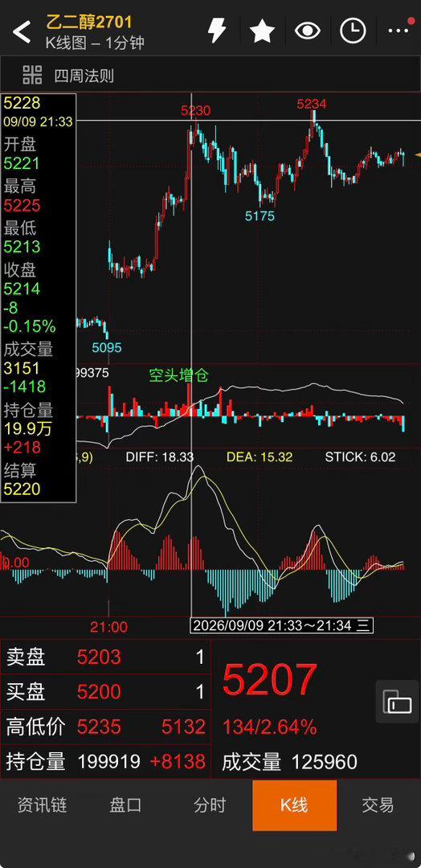Tap the +8138 open interest change
421x868 pixels.
point(178,761)
